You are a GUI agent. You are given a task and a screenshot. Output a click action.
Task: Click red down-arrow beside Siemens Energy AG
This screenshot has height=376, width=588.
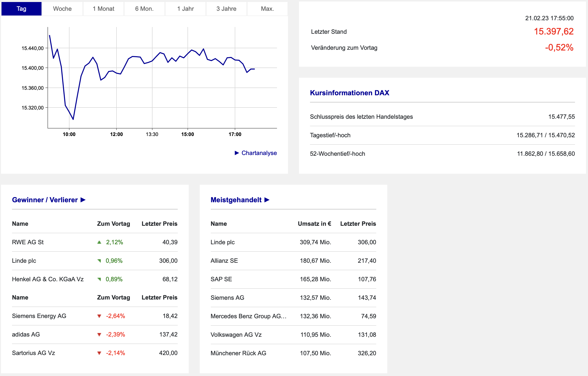coord(99,316)
